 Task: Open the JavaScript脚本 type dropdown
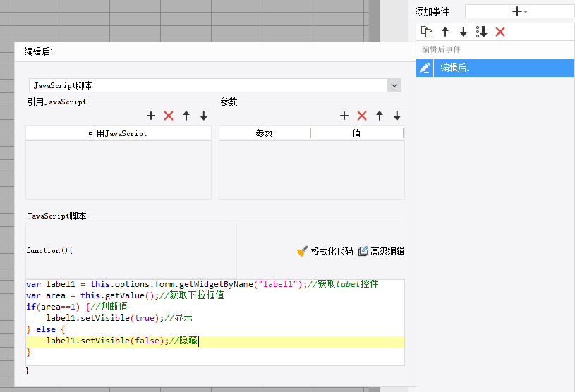click(394, 85)
